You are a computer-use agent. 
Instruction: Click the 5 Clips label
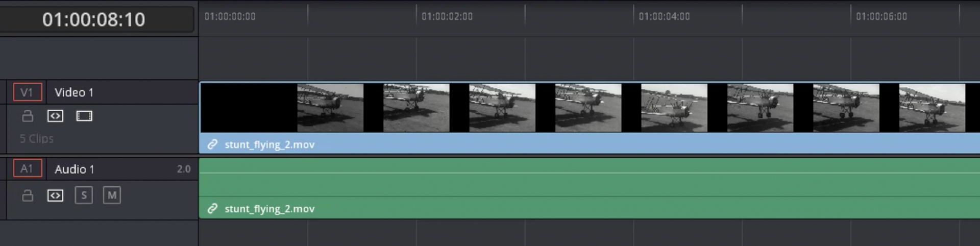37,138
